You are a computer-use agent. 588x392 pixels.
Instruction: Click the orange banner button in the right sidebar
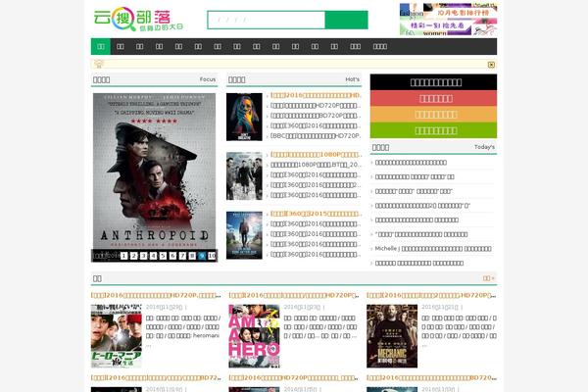click(x=433, y=115)
